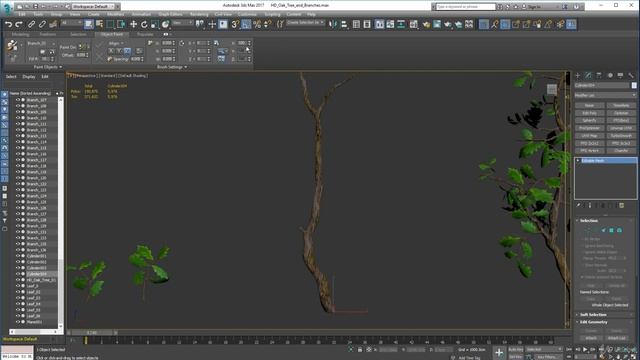Activate the Select and Move tool
640x360 pixels.
coord(133,24)
